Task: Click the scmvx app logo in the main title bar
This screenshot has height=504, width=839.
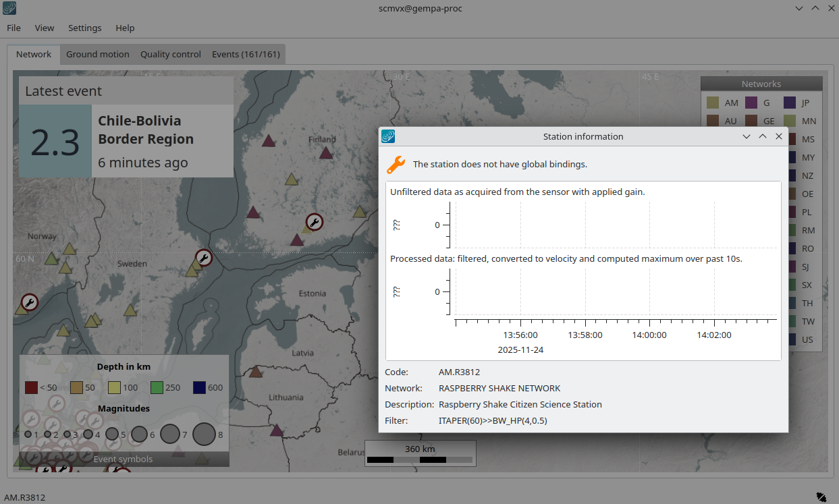Action: [x=10, y=8]
